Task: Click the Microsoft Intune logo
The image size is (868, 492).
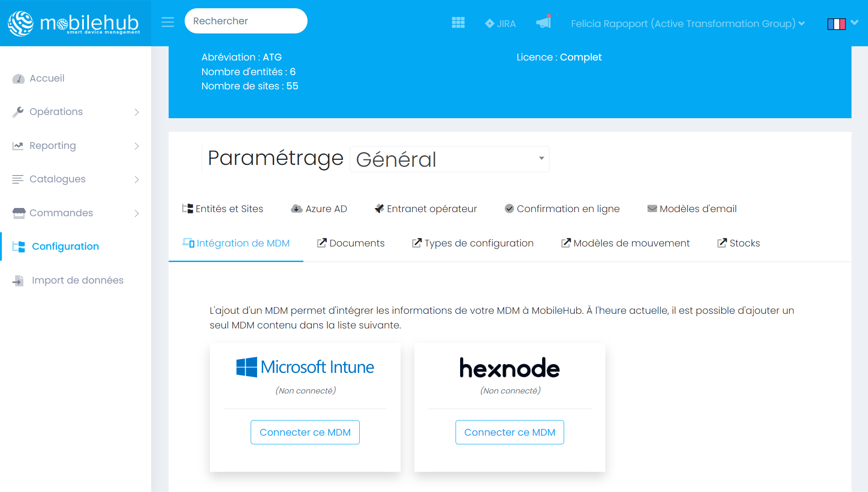Action: coord(305,367)
